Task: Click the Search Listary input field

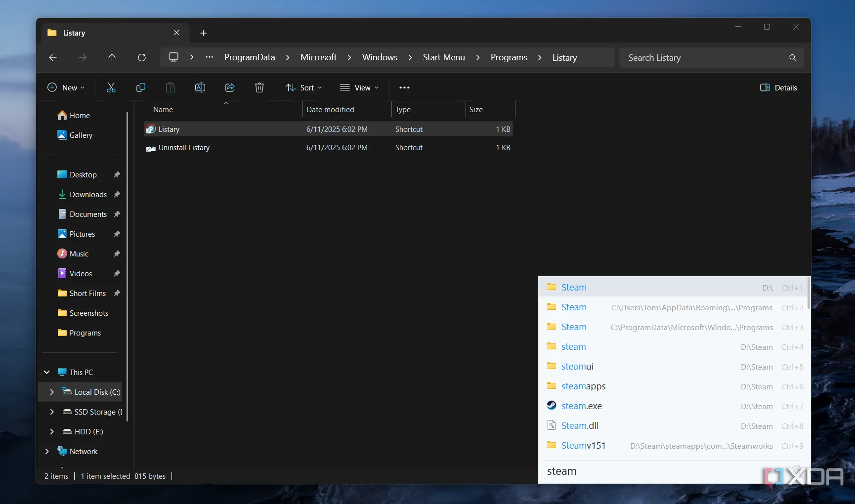Action: [711, 57]
